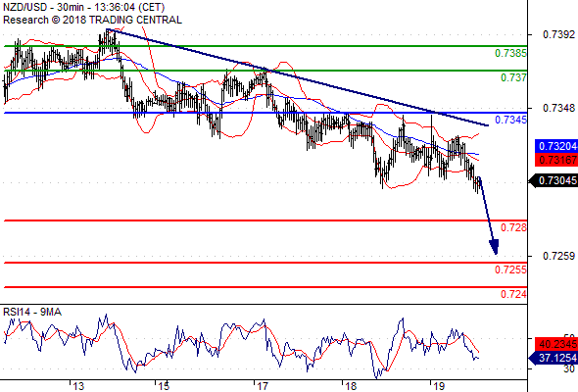Select the 0.7385 resistance level label
This screenshot has height=392, width=578.
[510, 53]
